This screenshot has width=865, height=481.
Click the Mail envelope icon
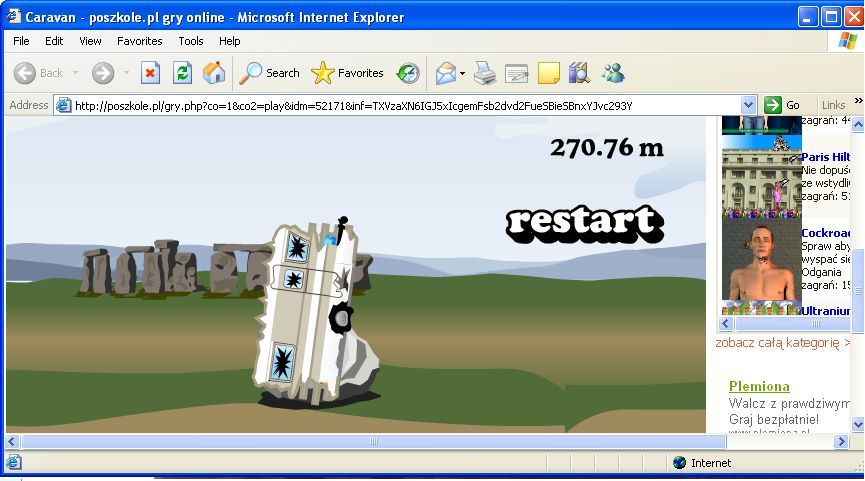coord(446,73)
